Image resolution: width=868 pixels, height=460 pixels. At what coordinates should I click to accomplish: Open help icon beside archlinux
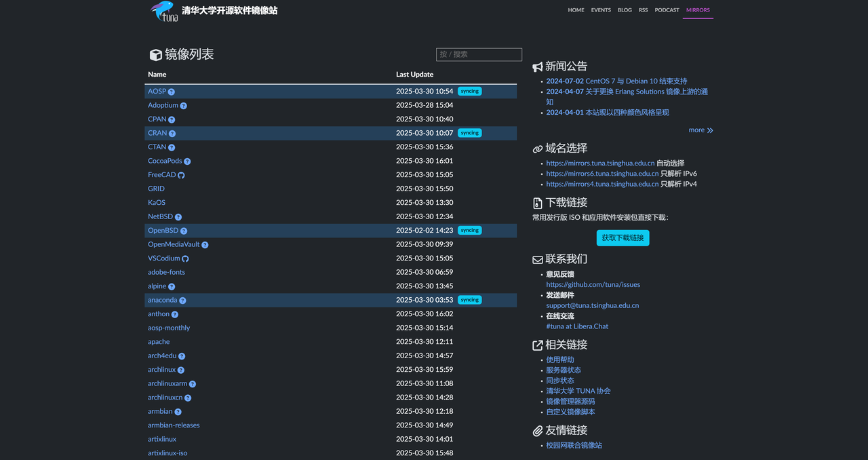point(181,370)
